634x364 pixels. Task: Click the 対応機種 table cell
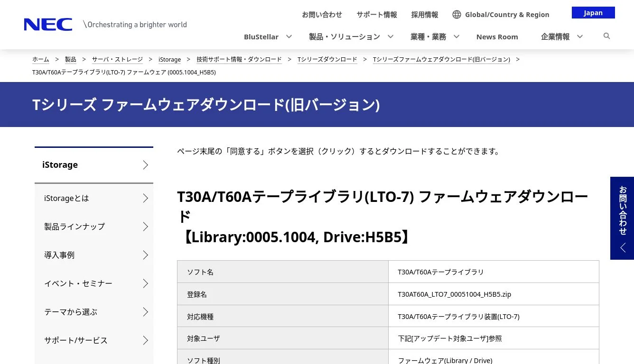tap(283, 317)
